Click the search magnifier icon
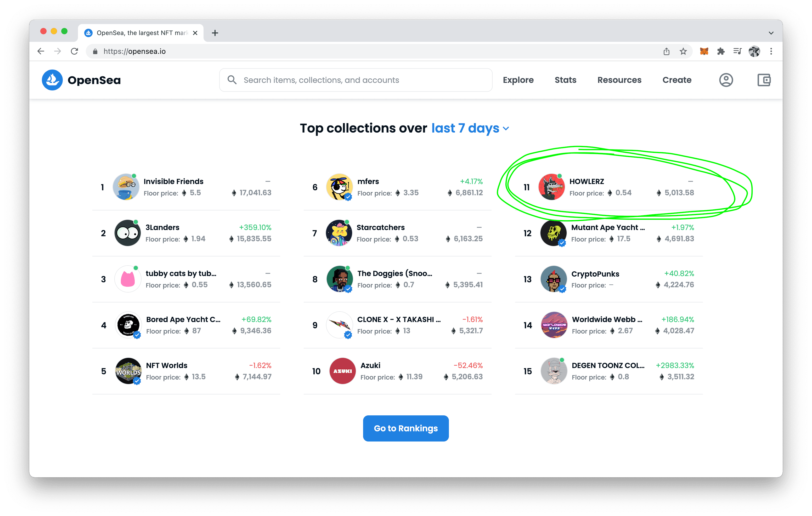This screenshot has height=516, width=812. [x=232, y=80]
